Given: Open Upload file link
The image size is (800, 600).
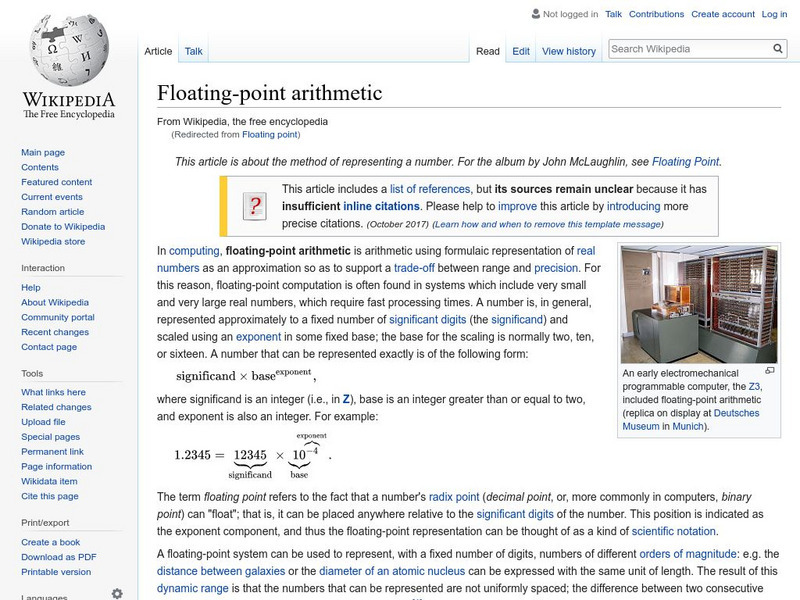Looking at the screenshot, I should (x=43, y=421).
